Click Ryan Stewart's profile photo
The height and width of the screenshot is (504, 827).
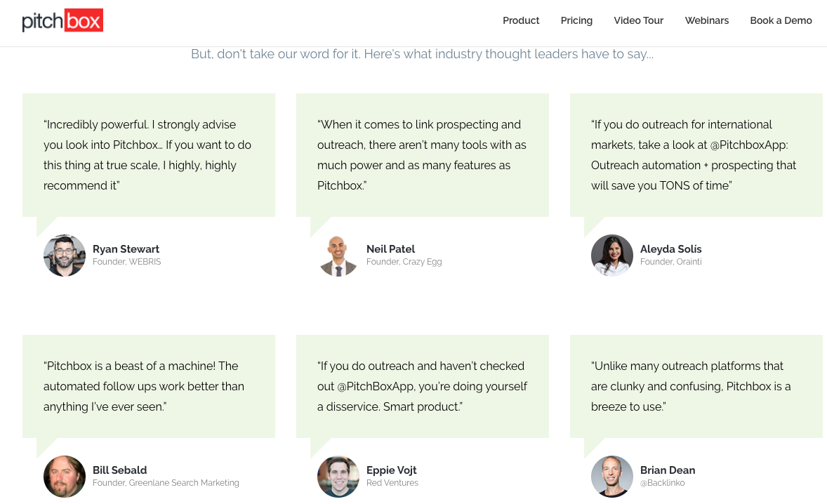(x=65, y=256)
